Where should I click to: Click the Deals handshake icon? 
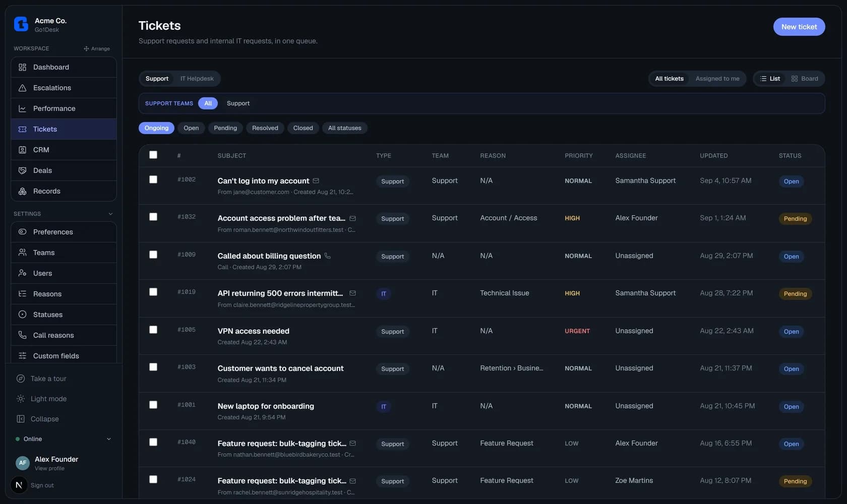coord(22,170)
